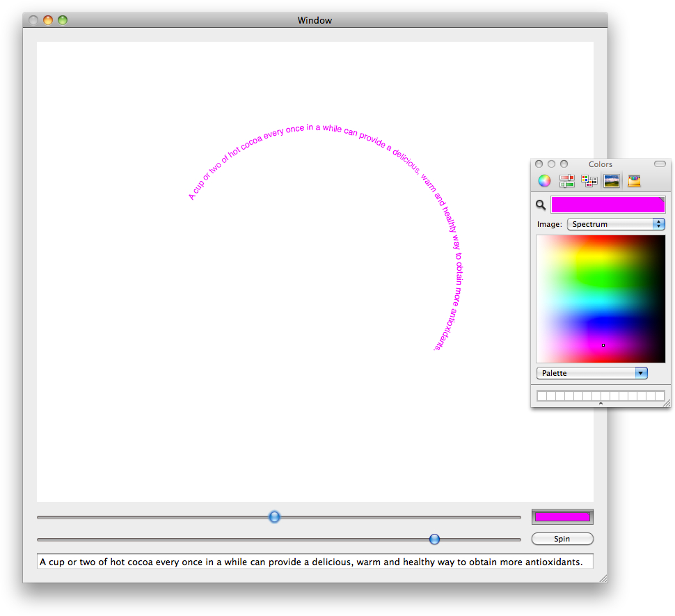The width and height of the screenshot is (675, 616).
Task: Click the magenta color well in main window
Action: coord(562,516)
